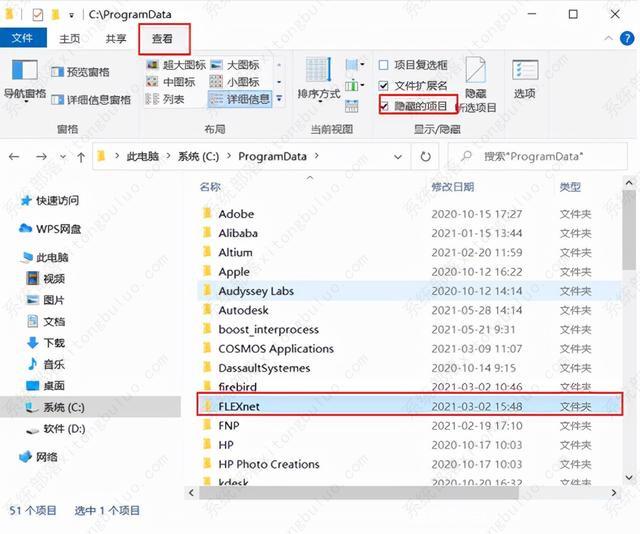Viewport: 640px width, 534px height.
Task: Open 图片 pictures in the sidebar
Action: (x=45, y=300)
